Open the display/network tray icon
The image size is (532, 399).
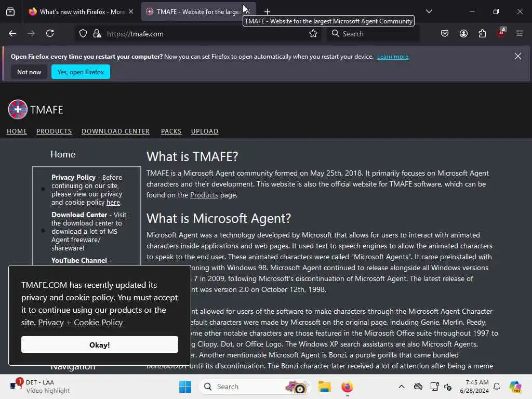click(x=434, y=387)
